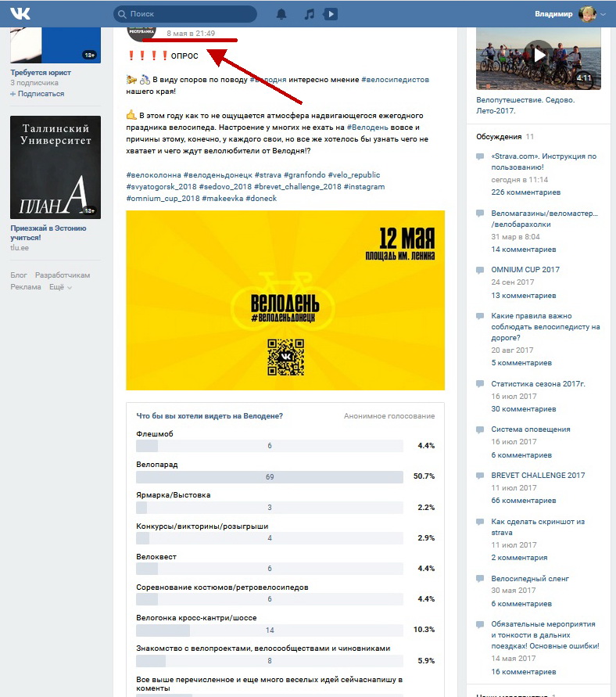This screenshot has height=697, width=616.
Task: Open the Разработчикам footer link
Action: [63, 275]
